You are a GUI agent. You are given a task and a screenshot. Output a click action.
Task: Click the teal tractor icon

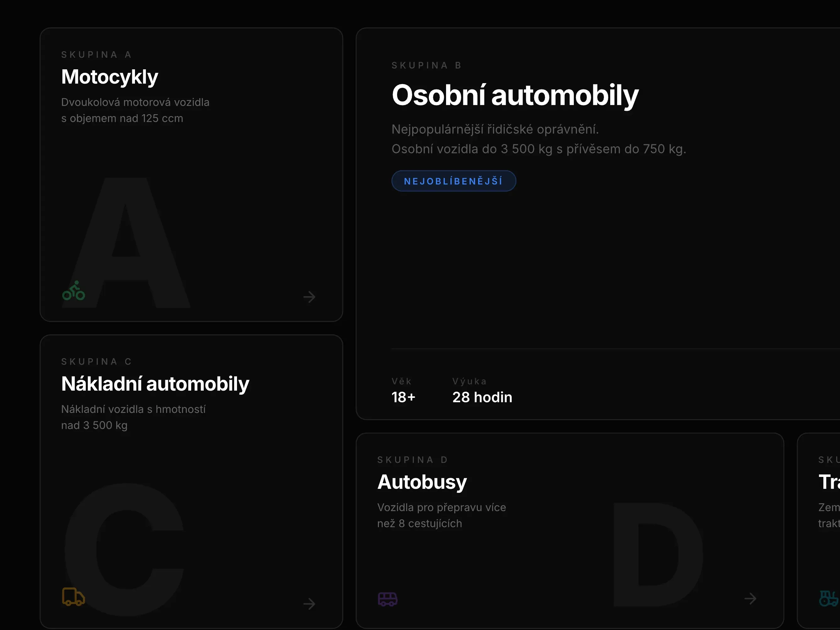(829, 598)
